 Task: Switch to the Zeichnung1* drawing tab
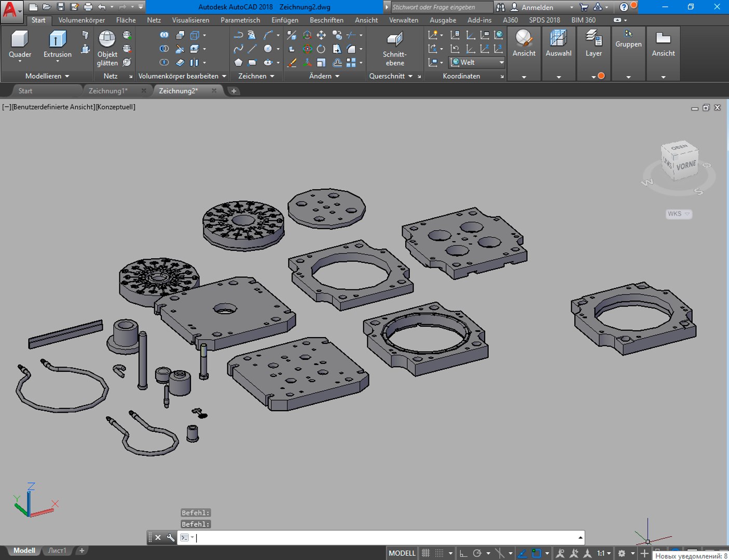click(108, 91)
